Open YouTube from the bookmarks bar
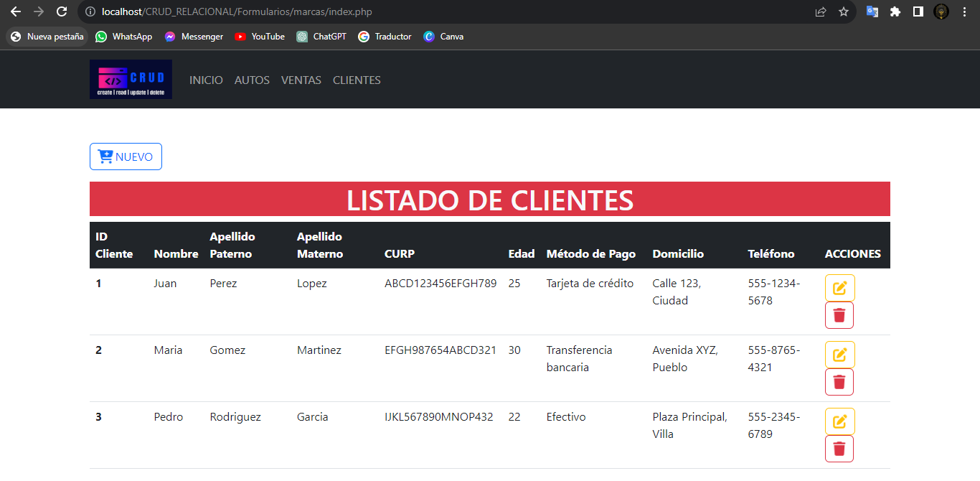Viewport: 980px width, 481px height. tap(259, 36)
